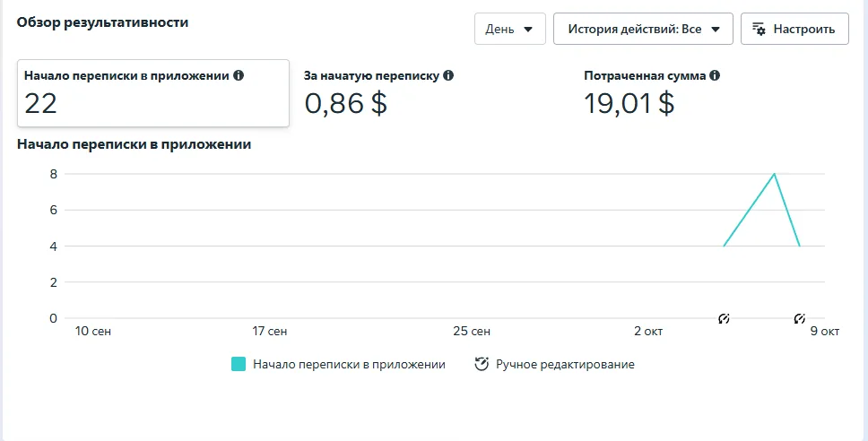Click "Ручное редактирование" legend icon
The height and width of the screenshot is (441, 868).
(x=482, y=364)
